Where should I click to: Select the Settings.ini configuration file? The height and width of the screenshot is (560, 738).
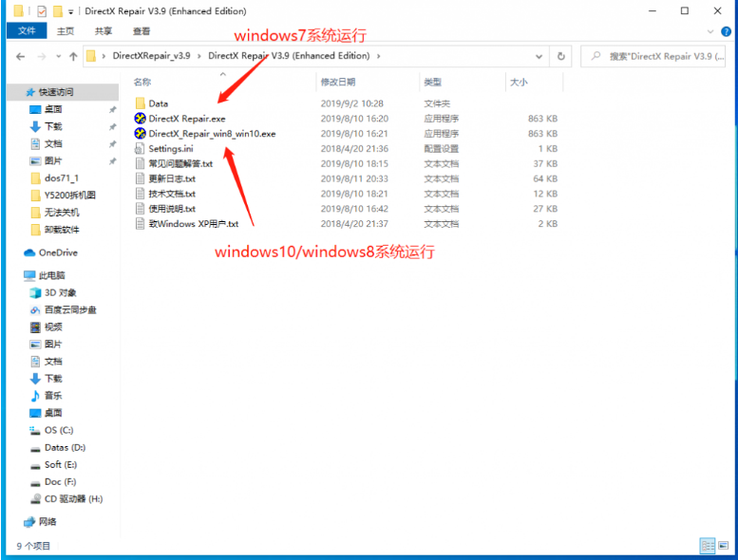pyautogui.click(x=170, y=149)
